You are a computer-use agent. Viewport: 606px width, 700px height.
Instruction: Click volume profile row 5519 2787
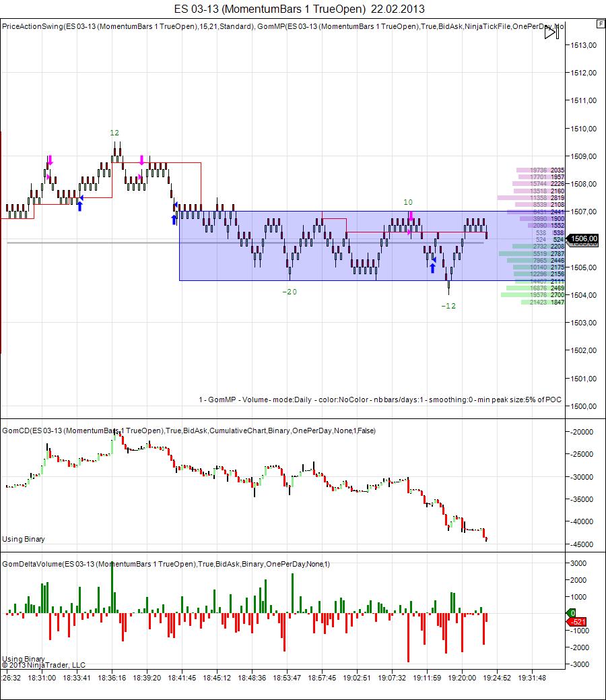[x=531, y=253]
